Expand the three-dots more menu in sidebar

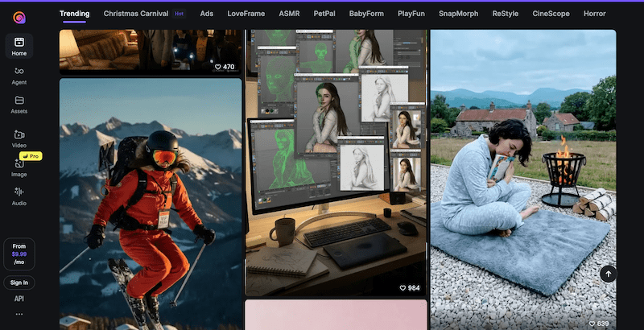[x=19, y=314]
